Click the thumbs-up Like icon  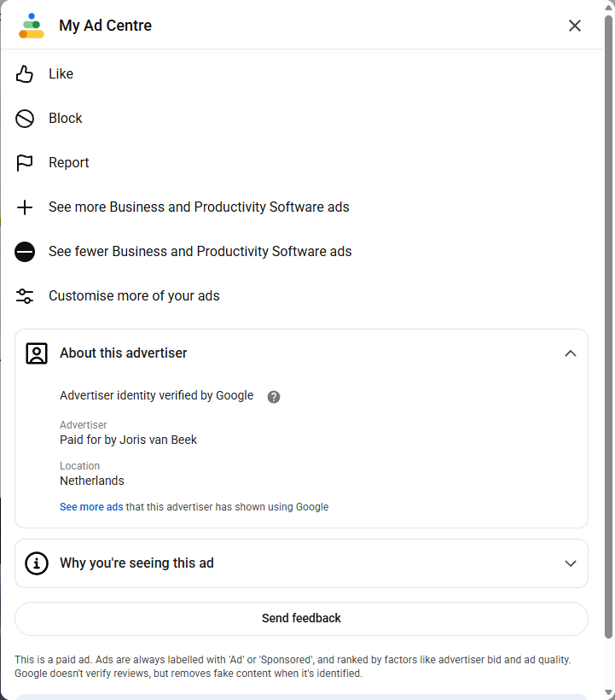click(25, 74)
